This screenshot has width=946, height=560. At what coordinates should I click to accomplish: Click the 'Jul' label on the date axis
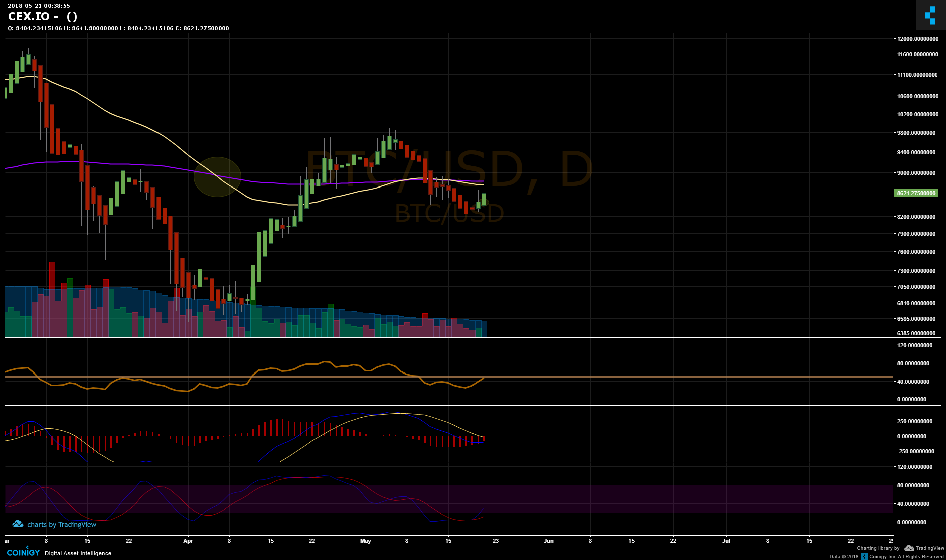[x=726, y=541]
